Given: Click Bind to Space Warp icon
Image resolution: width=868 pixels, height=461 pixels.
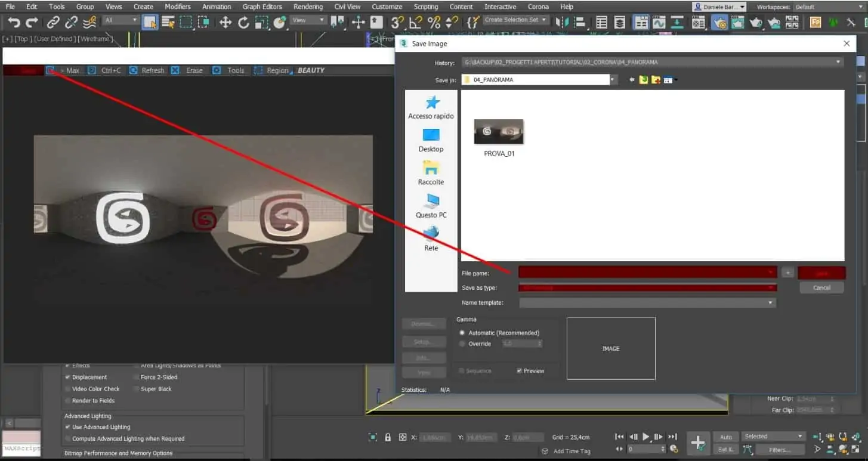Looking at the screenshot, I should click(x=89, y=23).
